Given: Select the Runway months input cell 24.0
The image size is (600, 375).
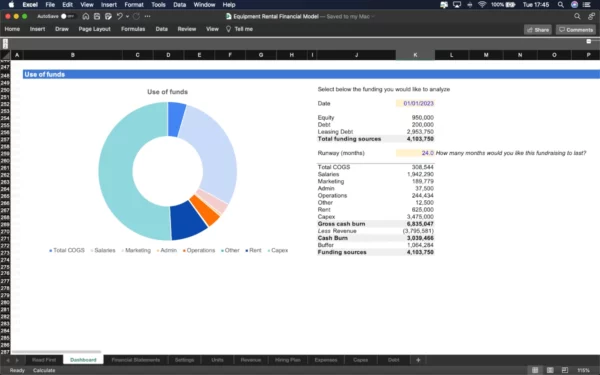Looking at the screenshot, I should pyautogui.click(x=415, y=153).
